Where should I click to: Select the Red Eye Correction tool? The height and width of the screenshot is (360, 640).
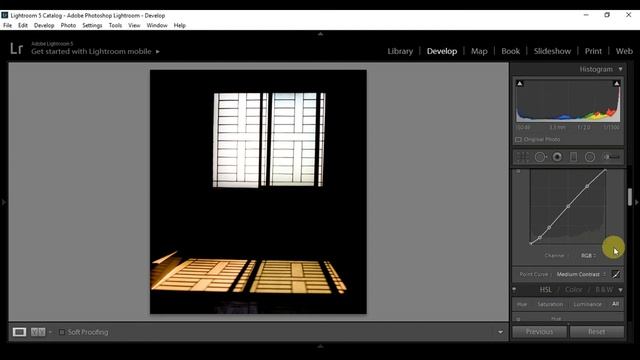click(x=557, y=157)
